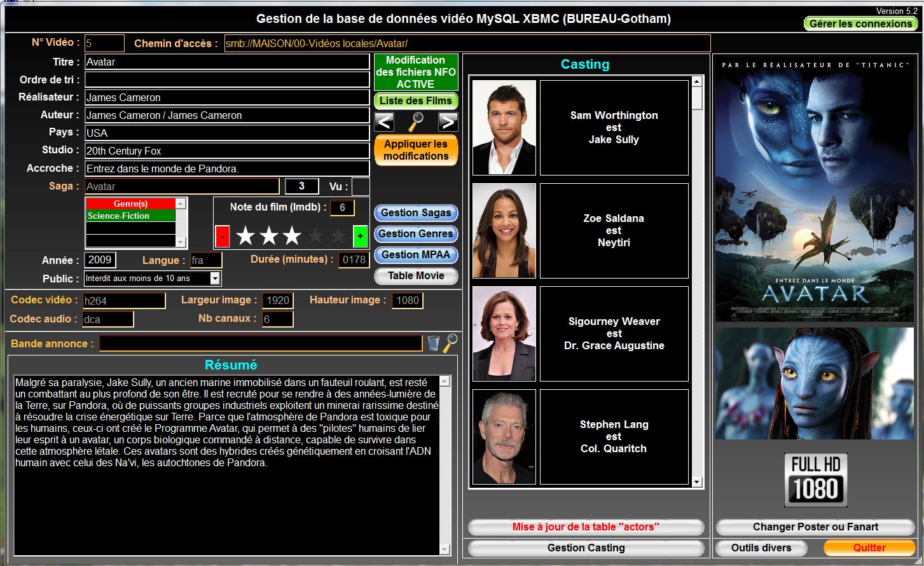Set the rating to five stars
This screenshot has height=566, width=924.
coord(338,237)
